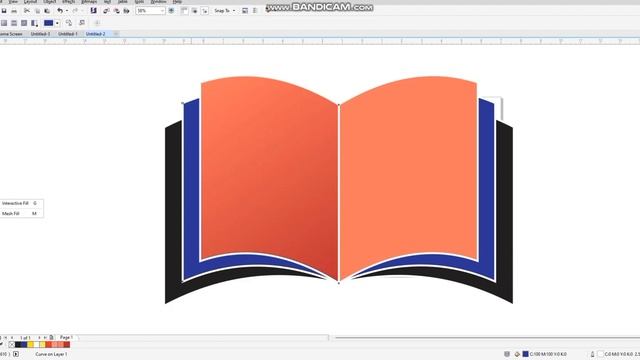Open the Undo history dropdown arrow
The height and width of the screenshot is (360, 640).
point(67,11)
